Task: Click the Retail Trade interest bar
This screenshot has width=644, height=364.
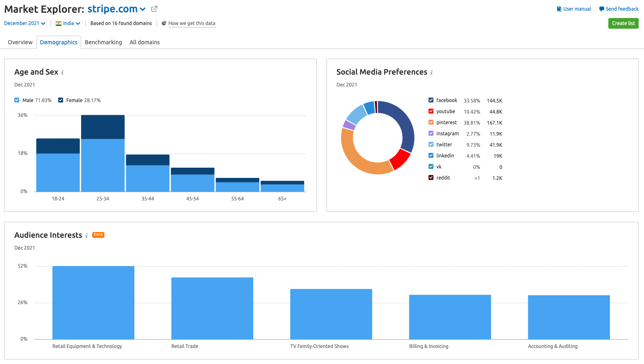Action: coord(212,308)
